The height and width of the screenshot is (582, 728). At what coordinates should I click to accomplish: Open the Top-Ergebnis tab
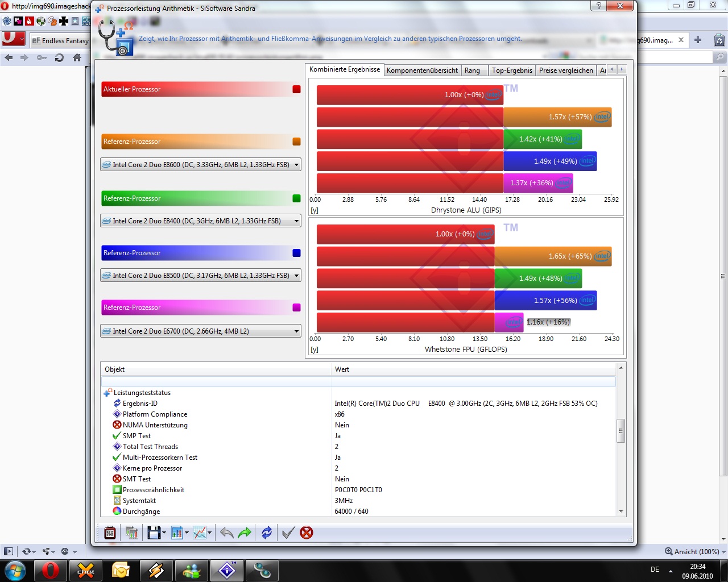coord(512,70)
